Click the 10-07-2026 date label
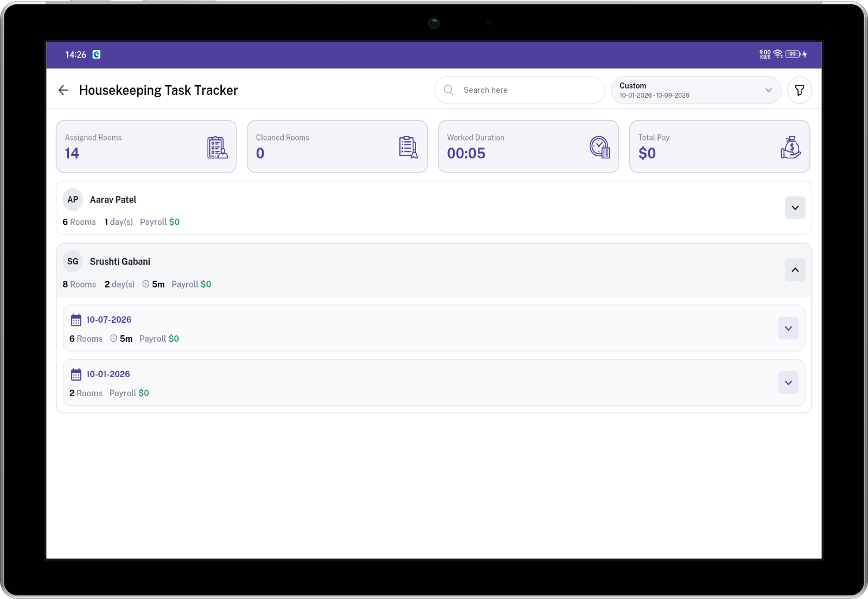The image size is (868, 599). point(108,320)
